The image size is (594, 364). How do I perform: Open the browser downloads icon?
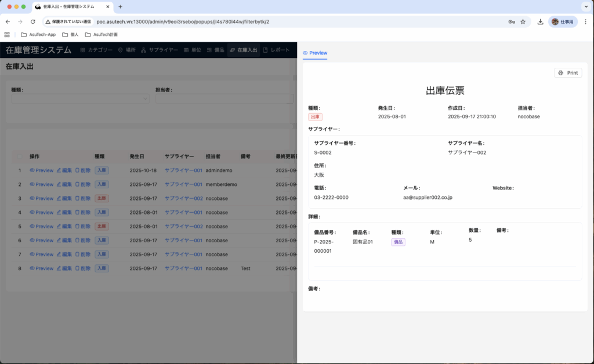pos(541,21)
